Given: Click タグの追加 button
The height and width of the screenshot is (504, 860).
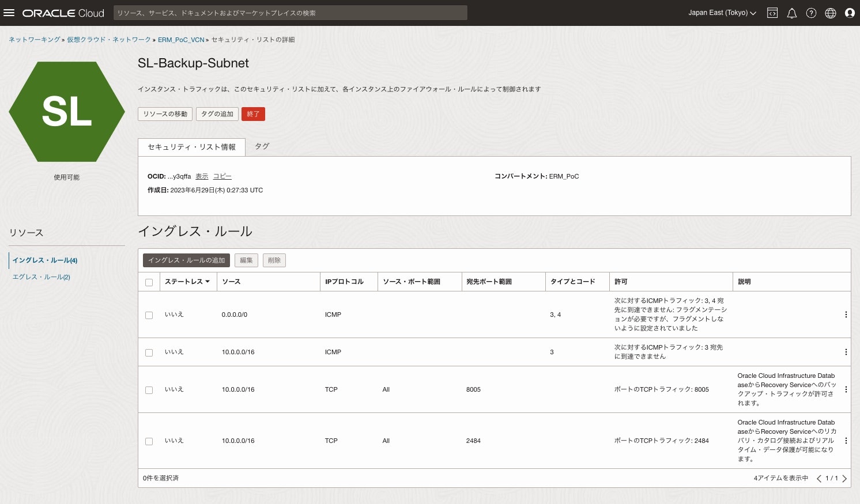Looking at the screenshot, I should point(217,114).
